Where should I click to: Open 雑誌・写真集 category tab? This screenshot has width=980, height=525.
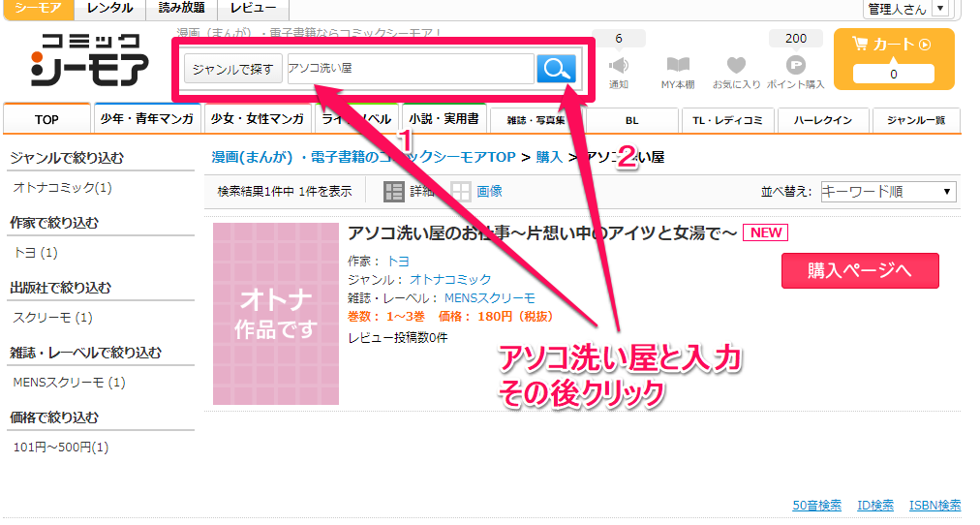coord(536,120)
